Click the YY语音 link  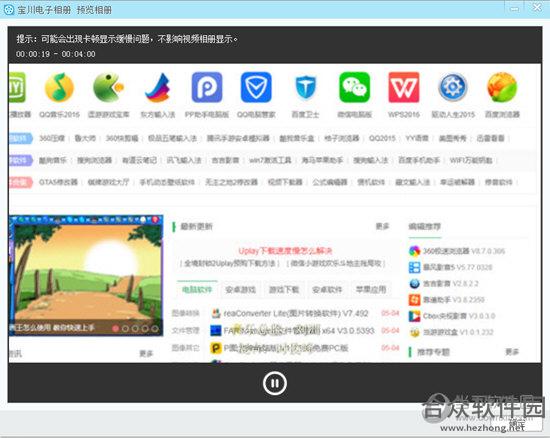[x=417, y=139]
